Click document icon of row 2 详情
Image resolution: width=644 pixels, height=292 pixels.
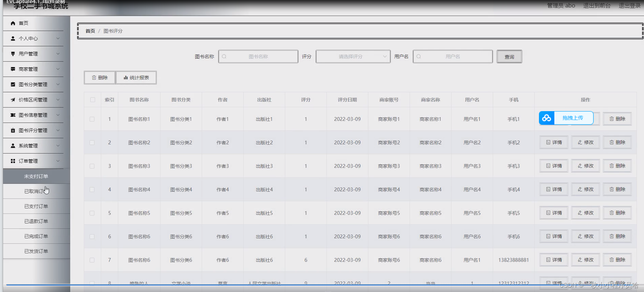(x=548, y=142)
